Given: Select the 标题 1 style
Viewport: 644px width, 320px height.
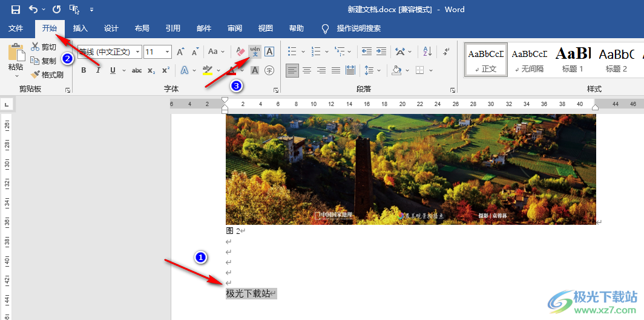Looking at the screenshot, I should tap(573, 59).
